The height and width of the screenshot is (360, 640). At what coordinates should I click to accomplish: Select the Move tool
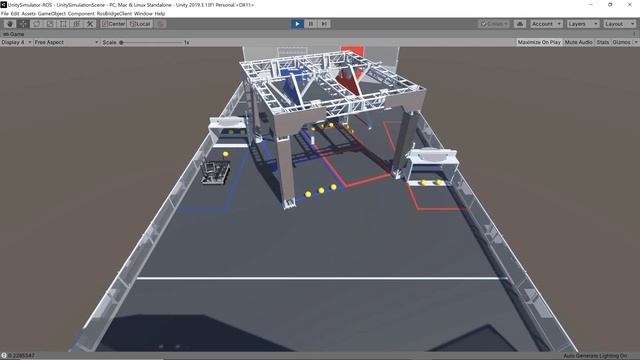click(23, 24)
